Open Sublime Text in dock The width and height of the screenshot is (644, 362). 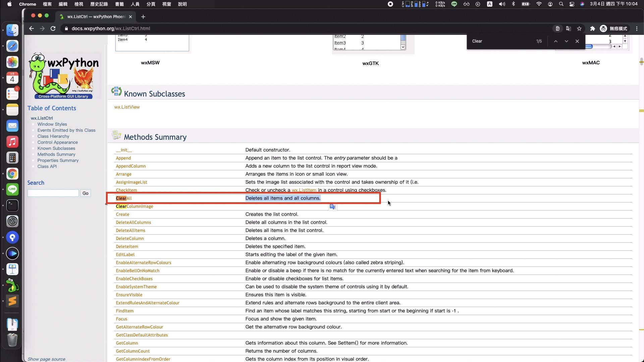12,301
